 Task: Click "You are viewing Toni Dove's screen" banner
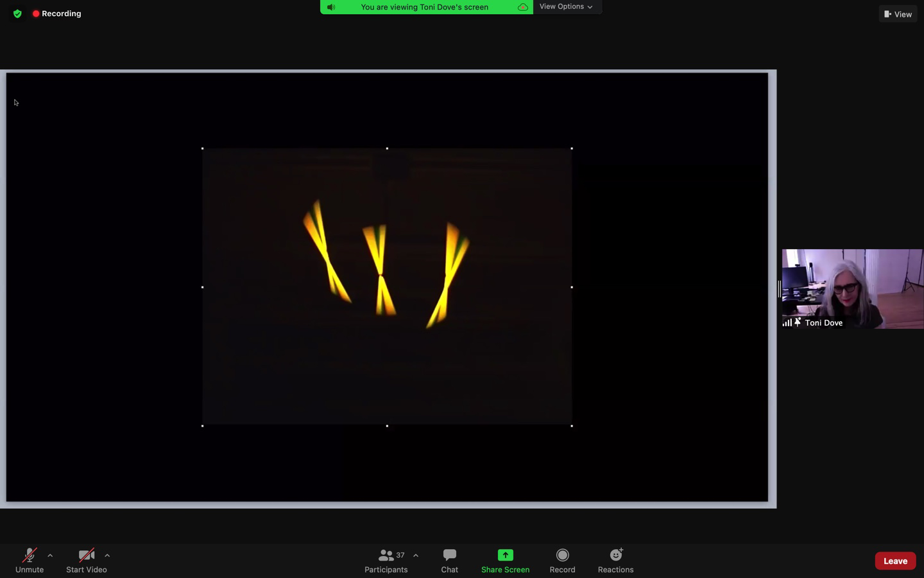click(425, 7)
